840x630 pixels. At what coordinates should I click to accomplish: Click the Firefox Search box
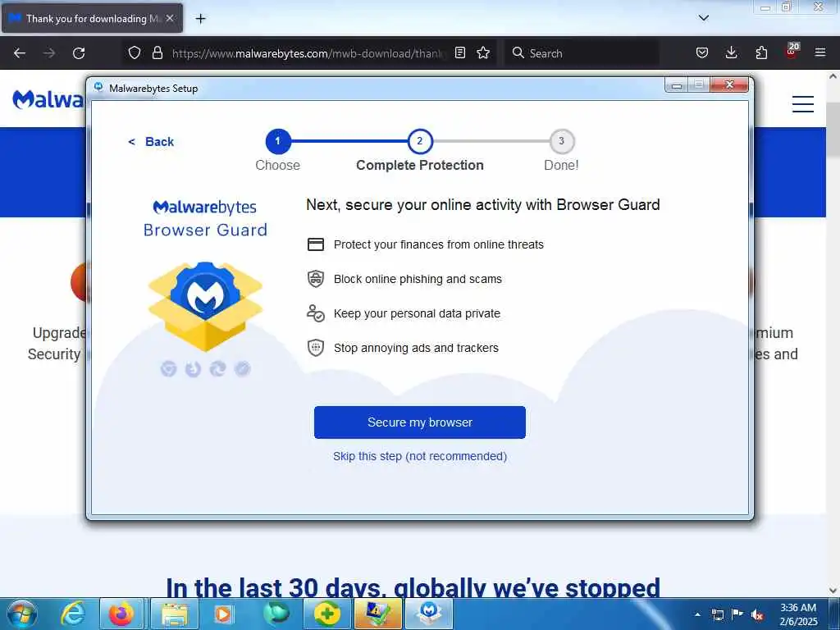pos(582,53)
